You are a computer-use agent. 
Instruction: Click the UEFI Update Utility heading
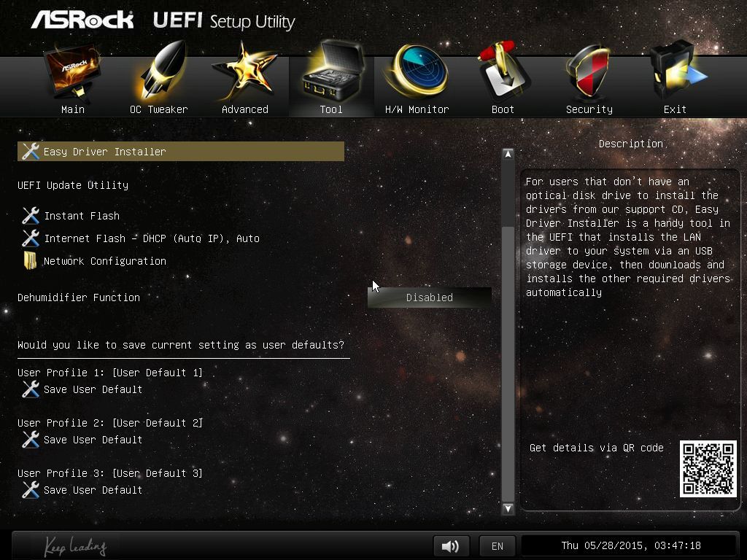point(73,185)
